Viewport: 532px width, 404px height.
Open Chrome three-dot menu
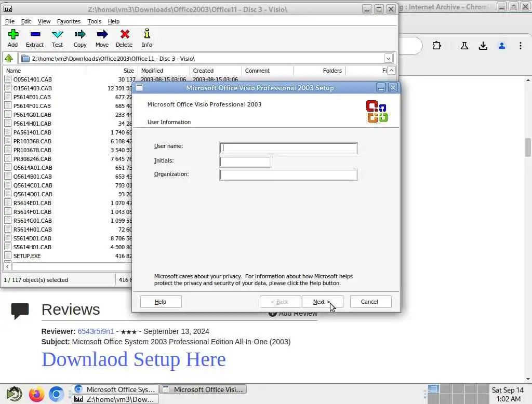[521, 46]
